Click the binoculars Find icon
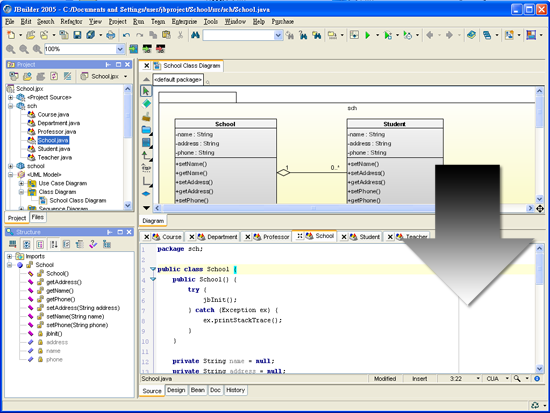The width and height of the screenshot is (550, 413). (195, 35)
